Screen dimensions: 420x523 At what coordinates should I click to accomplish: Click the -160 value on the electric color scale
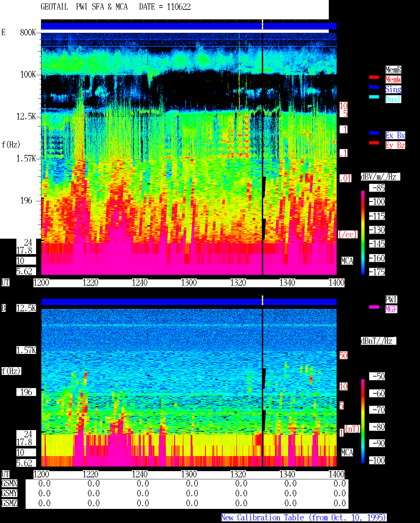(x=377, y=258)
